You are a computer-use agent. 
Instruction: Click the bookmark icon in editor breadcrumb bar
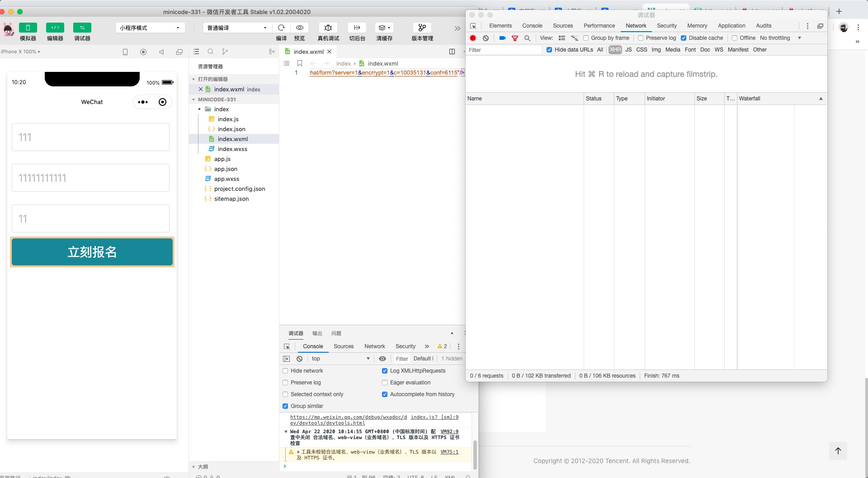[x=300, y=63]
